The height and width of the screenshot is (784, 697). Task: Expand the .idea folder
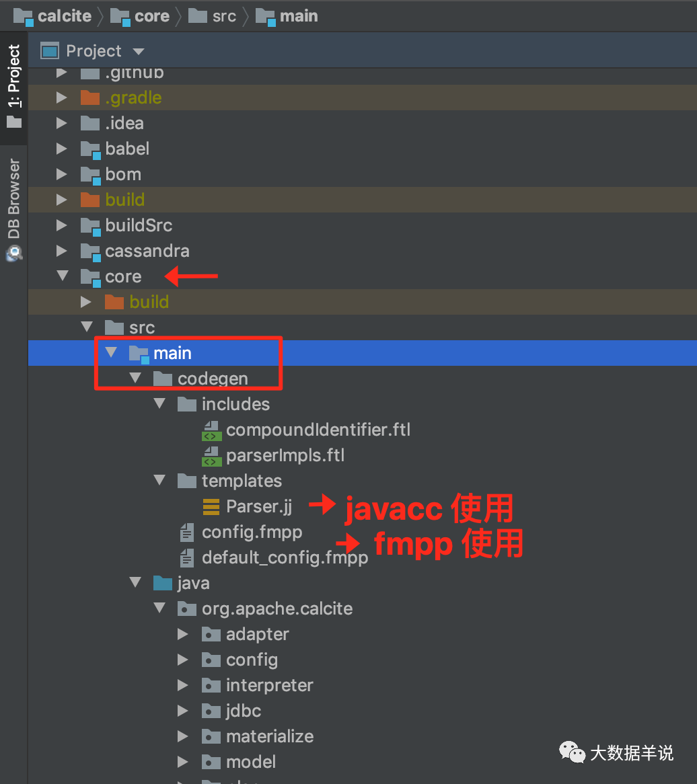[x=61, y=123]
